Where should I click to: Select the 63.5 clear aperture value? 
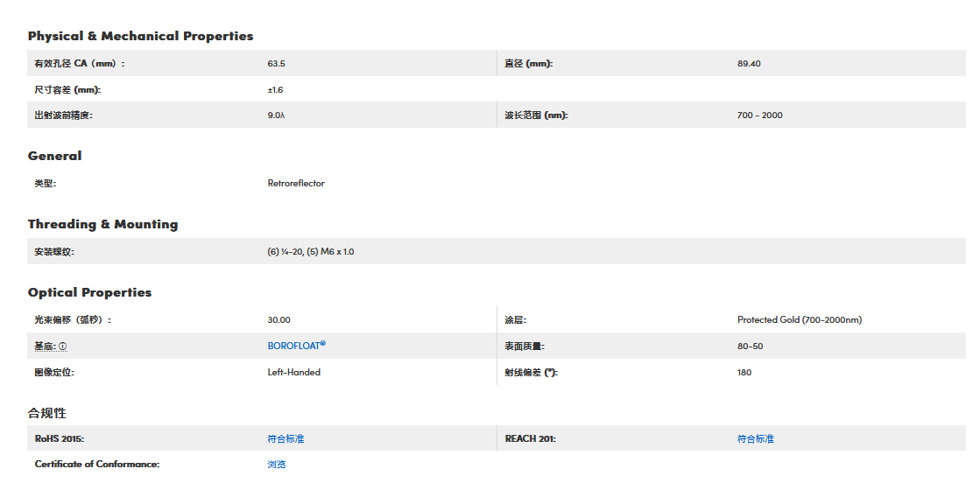[276, 64]
